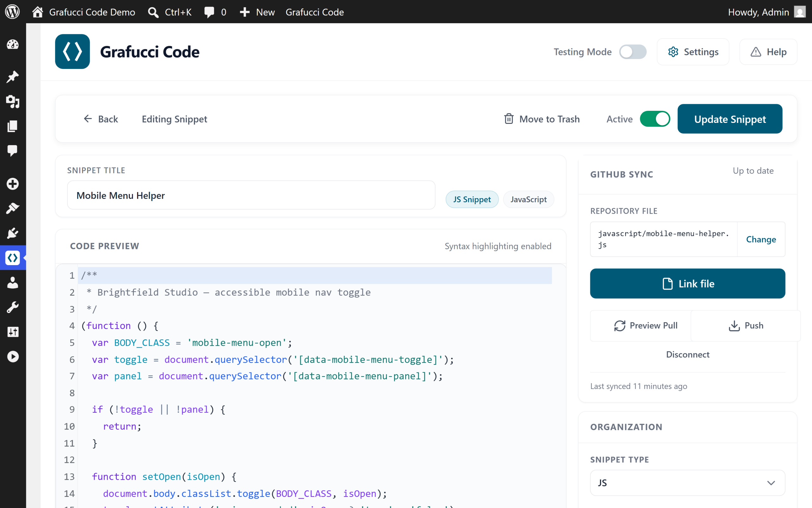Image resolution: width=812 pixels, height=508 pixels.
Task: Toggle Testing Mode switch
Action: coord(633,52)
